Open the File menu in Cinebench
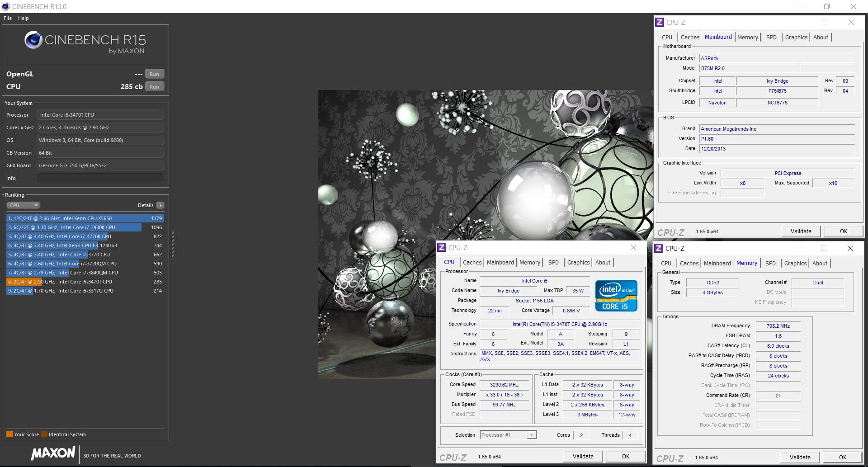The image size is (868, 467). point(8,18)
